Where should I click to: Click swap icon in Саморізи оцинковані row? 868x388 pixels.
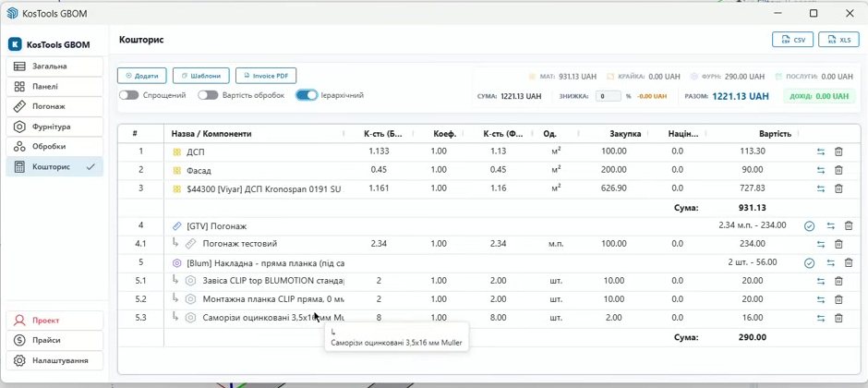pyautogui.click(x=821, y=319)
